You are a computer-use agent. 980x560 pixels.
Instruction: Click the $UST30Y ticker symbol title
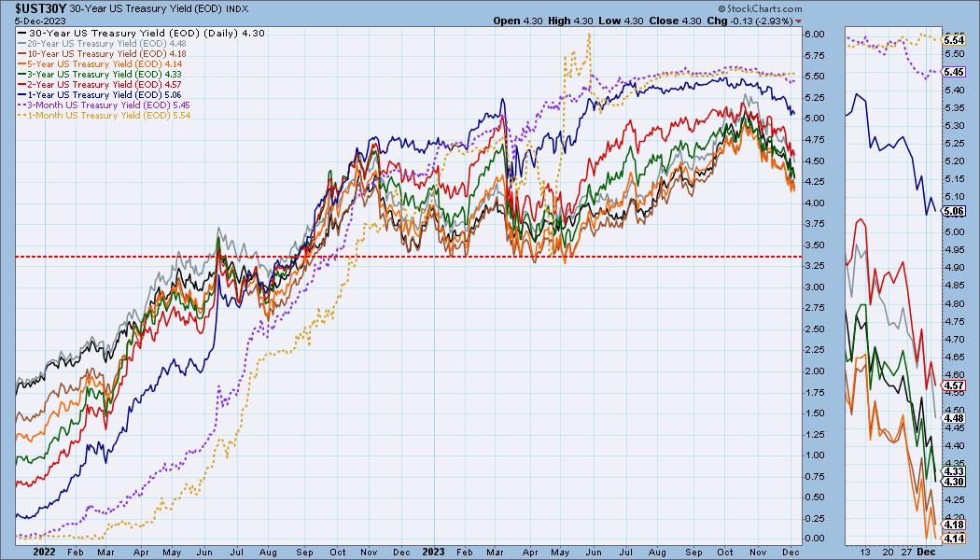point(41,8)
